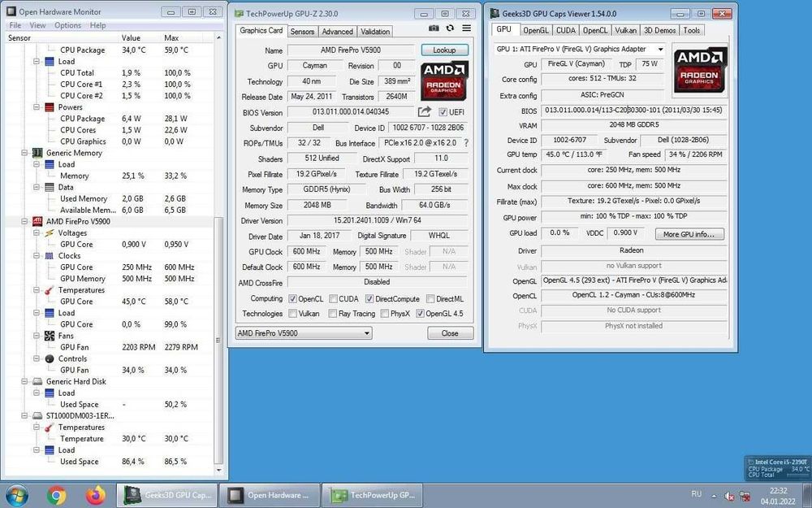
Task: Open the AMD FirePro V5900 dropdown in GPU-Z
Action: 304,333
